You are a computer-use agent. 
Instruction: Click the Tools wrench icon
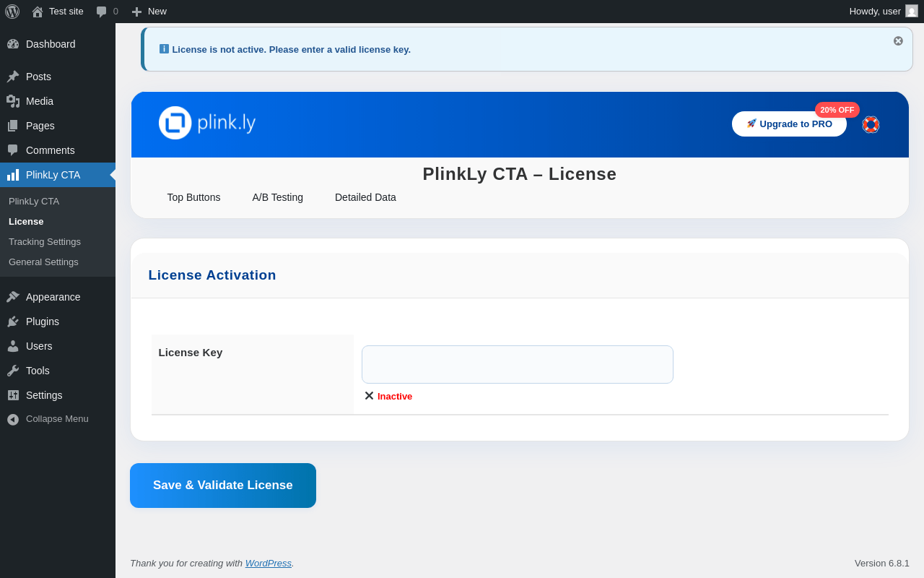tap(13, 371)
